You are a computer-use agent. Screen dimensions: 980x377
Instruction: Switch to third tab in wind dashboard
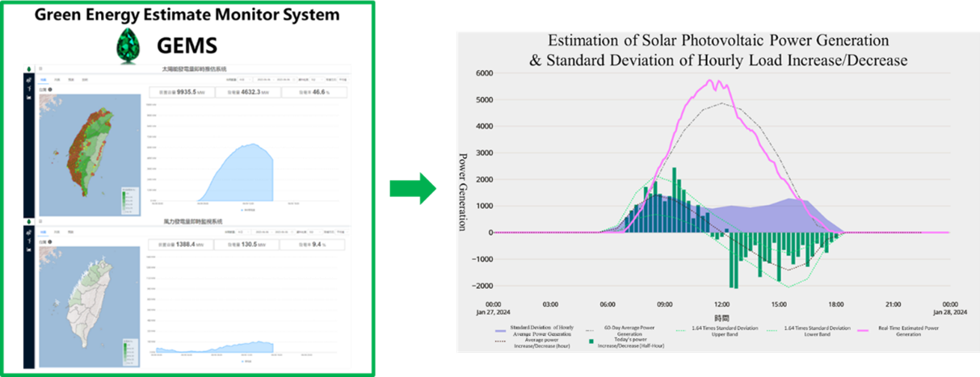point(71,231)
